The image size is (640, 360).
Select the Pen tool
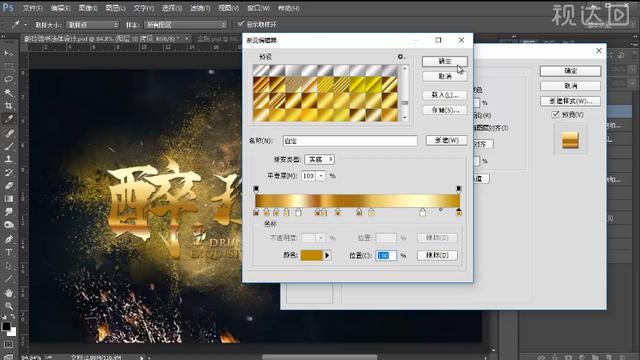click(8, 239)
